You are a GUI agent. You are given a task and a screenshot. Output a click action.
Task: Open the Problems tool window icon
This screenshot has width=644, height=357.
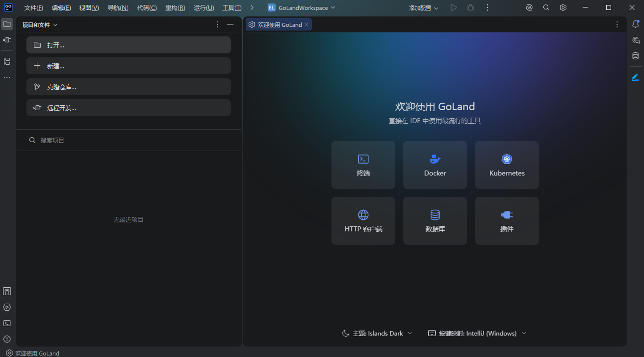pyautogui.click(x=7, y=339)
